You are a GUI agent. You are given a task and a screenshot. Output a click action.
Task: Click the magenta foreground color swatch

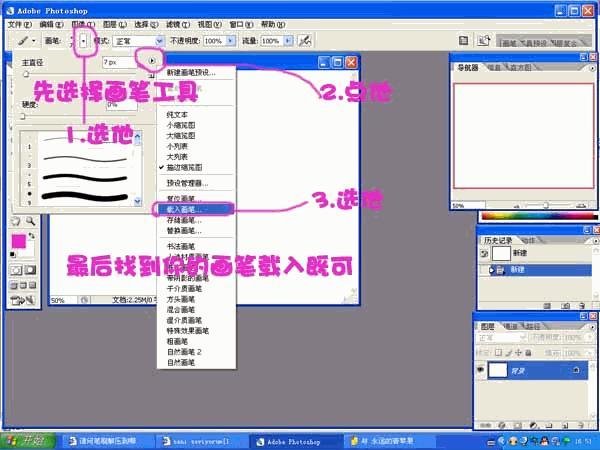(x=18, y=241)
